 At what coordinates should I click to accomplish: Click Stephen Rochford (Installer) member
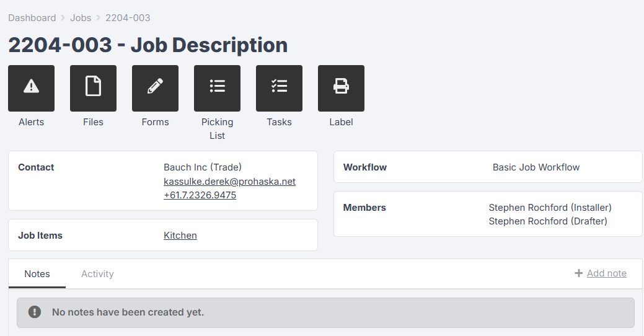tap(550, 208)
